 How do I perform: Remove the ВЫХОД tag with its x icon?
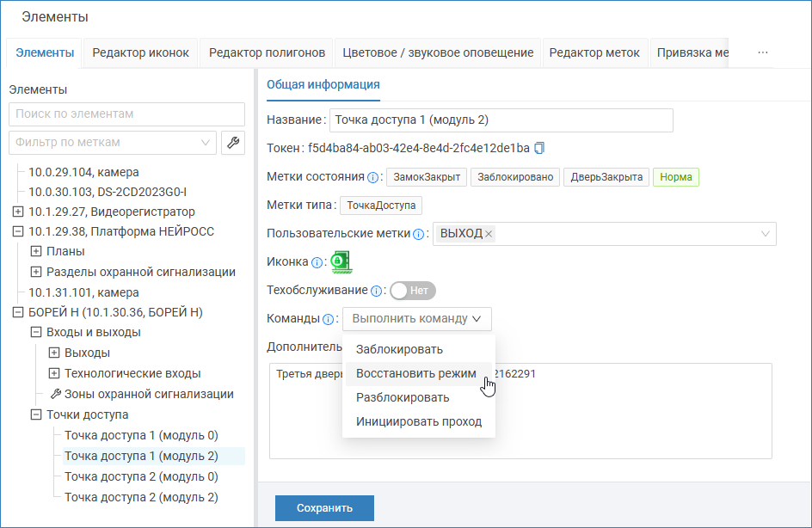489,234
